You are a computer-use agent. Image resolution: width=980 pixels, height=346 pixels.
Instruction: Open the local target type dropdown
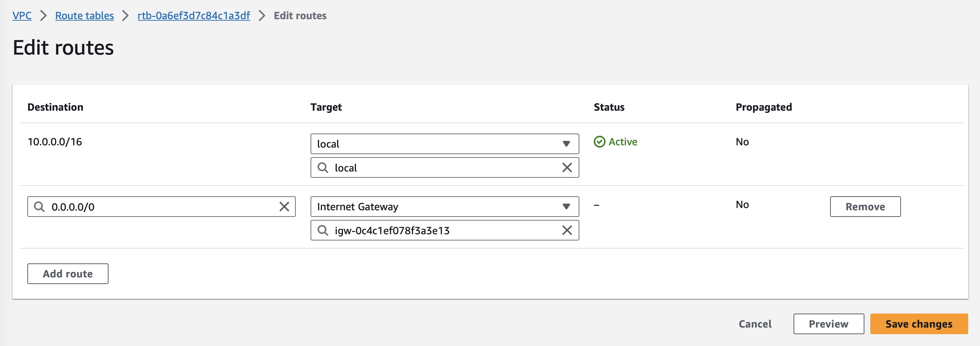[444, 144]
